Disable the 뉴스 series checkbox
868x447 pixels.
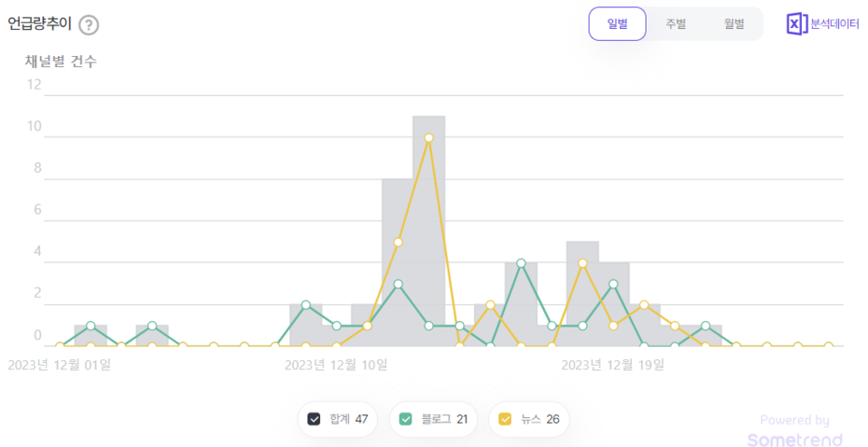click(x=505, y=419)
